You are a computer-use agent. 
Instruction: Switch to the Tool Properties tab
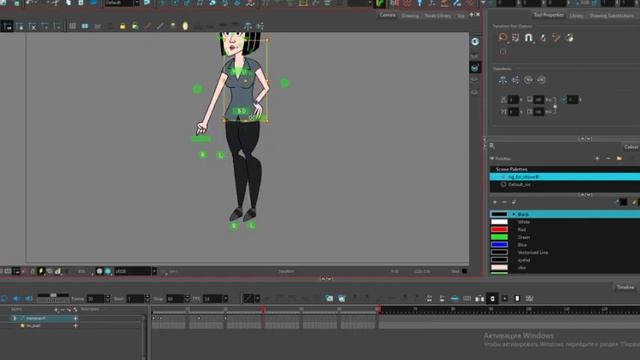(549, 15)
